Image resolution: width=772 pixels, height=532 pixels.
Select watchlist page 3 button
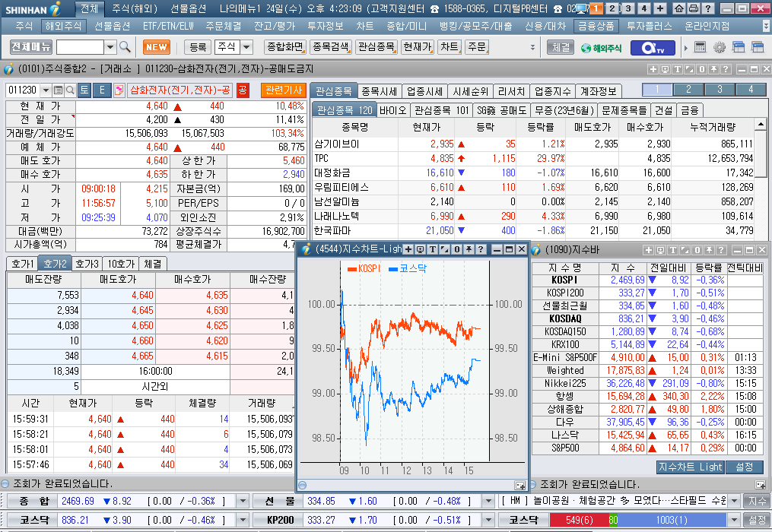tap(720, 90)
